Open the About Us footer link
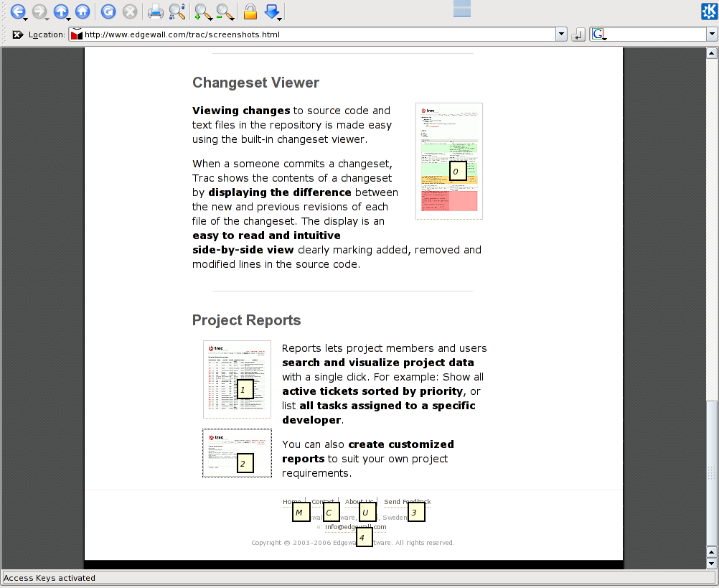 coord(359,502)
